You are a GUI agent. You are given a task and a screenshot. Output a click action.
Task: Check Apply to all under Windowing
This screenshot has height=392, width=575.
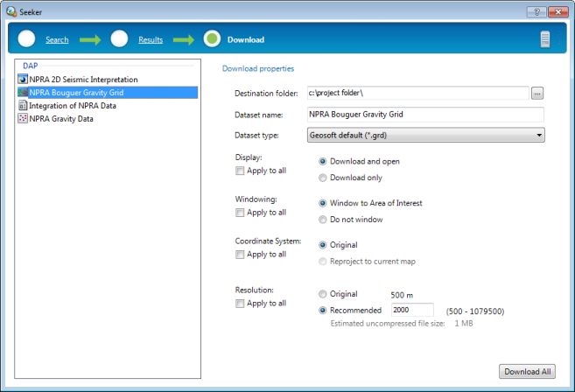(x=240, y=213)
